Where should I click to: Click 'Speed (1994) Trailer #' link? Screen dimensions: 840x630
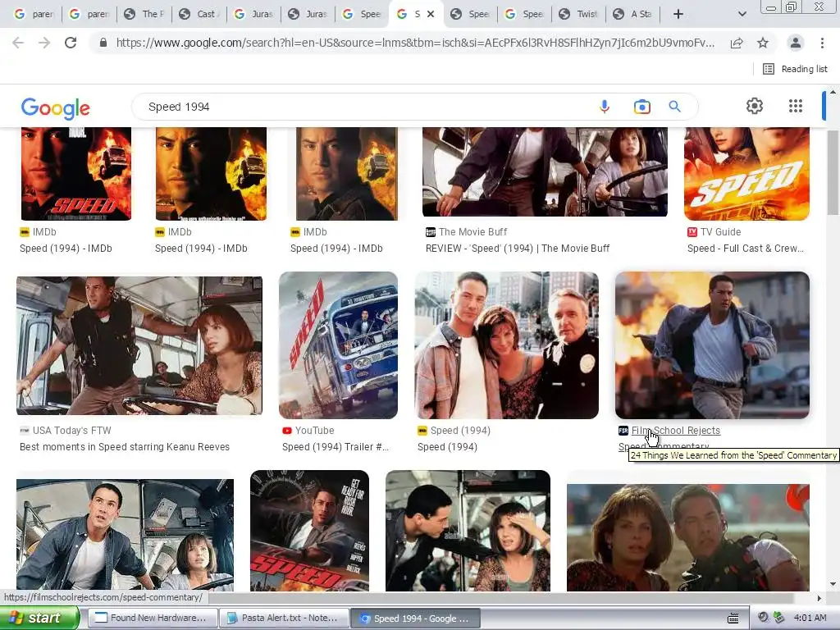pyautogui.click(x=336, y=447)
